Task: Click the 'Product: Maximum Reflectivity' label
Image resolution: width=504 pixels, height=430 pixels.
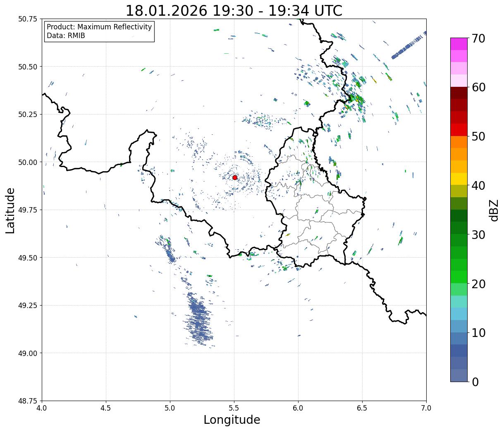Action: point(99,27)
